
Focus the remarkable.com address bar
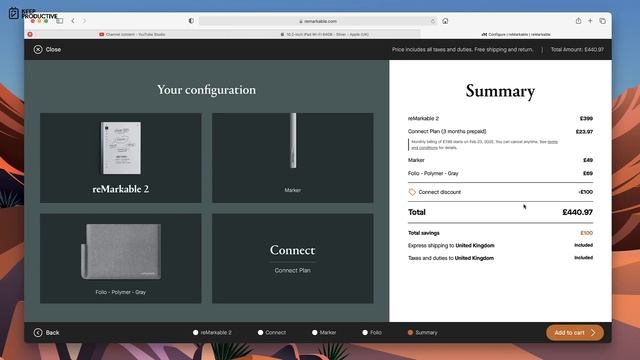tap(318, 21)
